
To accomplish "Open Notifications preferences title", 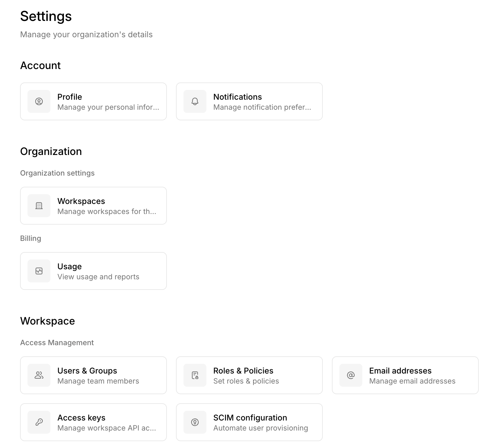I will tap(237, 97).
